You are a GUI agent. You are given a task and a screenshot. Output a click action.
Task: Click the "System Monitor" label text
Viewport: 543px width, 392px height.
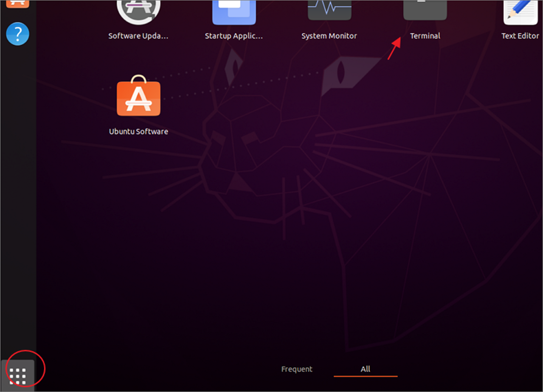click(329, 36)
